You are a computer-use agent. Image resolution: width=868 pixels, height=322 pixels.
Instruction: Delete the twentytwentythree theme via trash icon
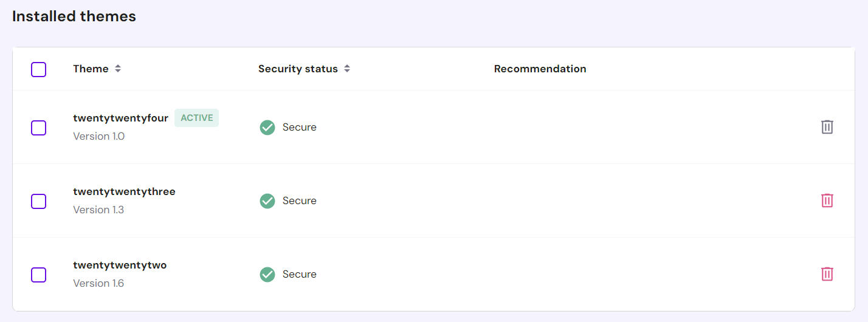(827, 200)
